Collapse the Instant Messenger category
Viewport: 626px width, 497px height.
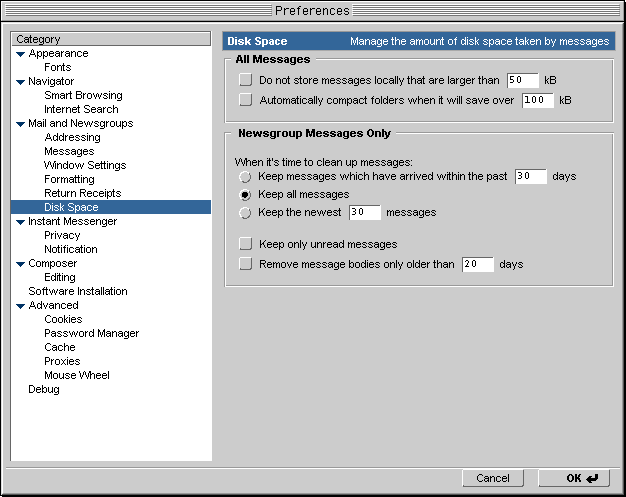pos(20,222)
